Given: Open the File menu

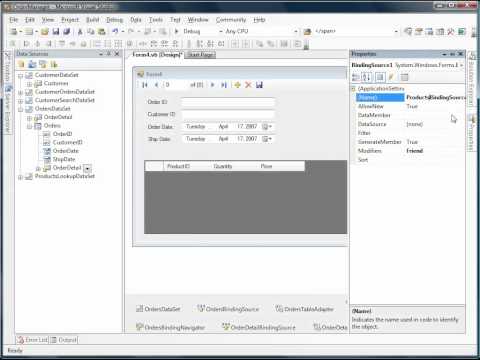Looking at the screenshot, I should (14, 20).
